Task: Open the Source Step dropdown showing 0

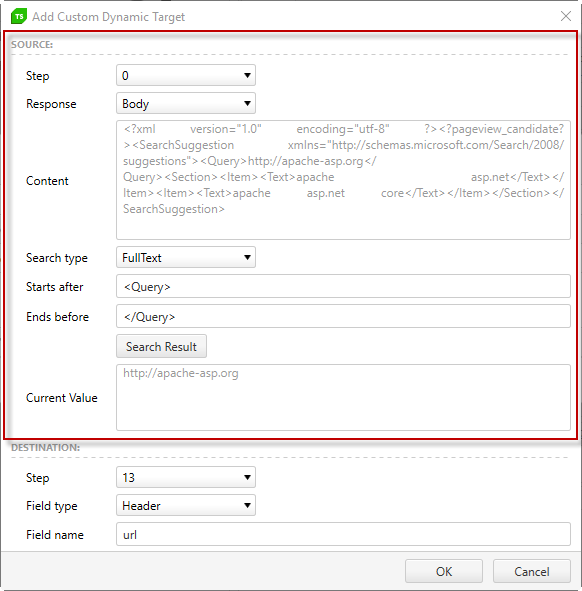Action: pyautogui.click(x=186, y=75)
